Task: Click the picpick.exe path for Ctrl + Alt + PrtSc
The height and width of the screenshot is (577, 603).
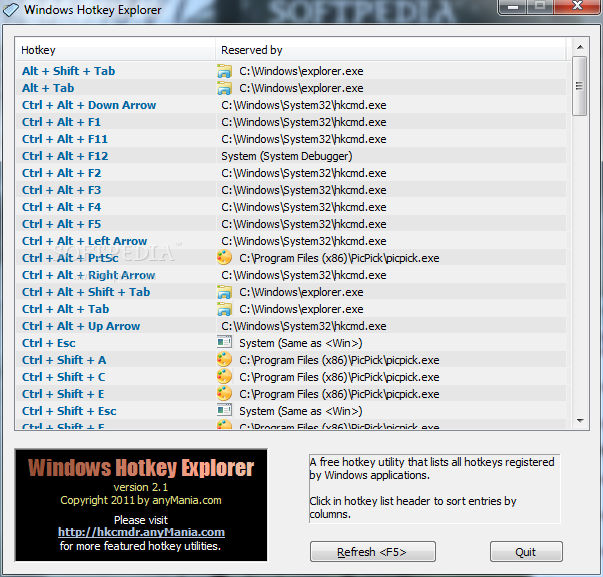Action: click(339, 258)
